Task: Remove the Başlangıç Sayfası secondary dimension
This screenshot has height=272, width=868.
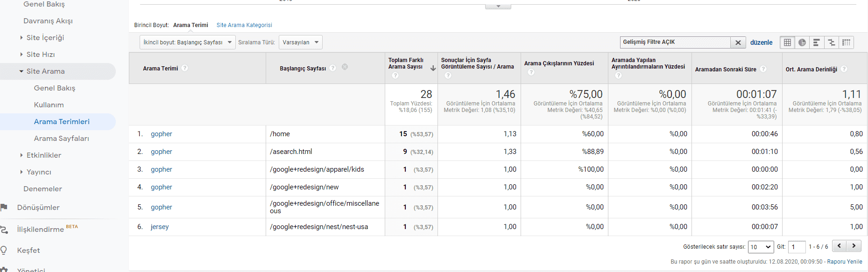Action: 345,67
